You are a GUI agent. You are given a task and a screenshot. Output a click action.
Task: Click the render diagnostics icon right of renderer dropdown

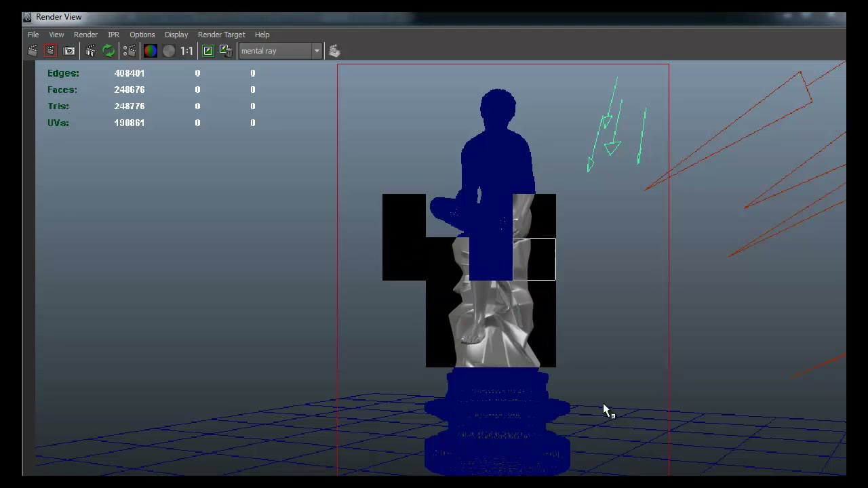[x=334, y=51]
